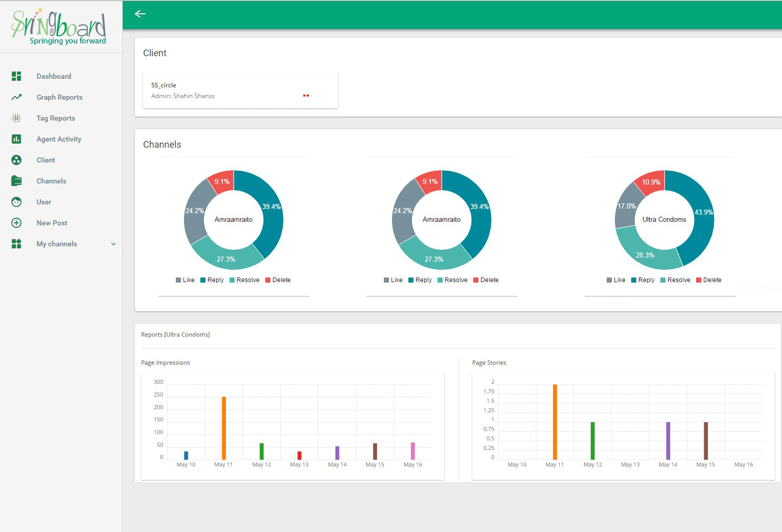782x532 pixels.
Task: Toggle Like legend on second Amraamraito chart
Action: click(x=393, y=280)
